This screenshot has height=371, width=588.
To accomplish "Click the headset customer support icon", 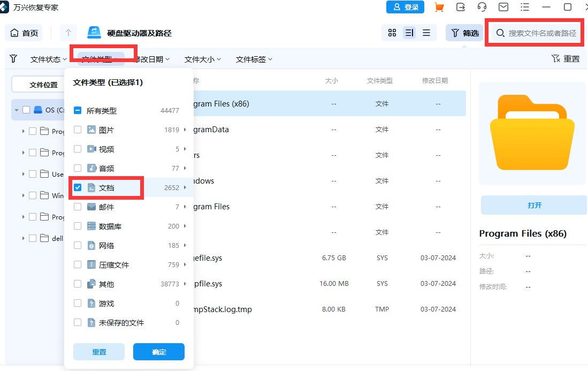I will pyautogui.click(x=482, y=7).
